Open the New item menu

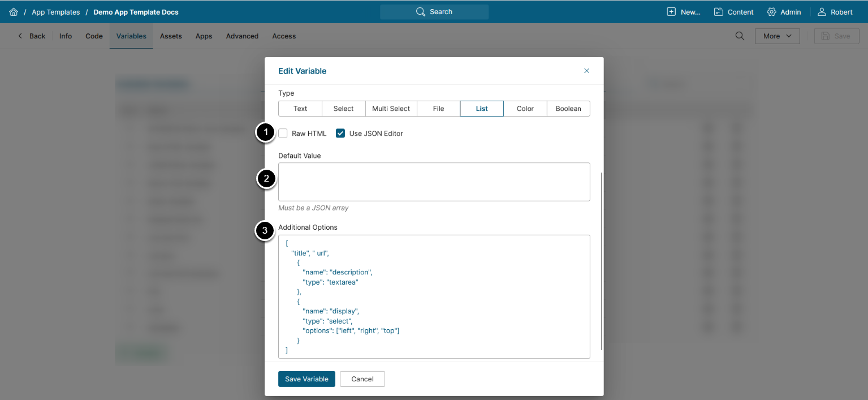684,12
